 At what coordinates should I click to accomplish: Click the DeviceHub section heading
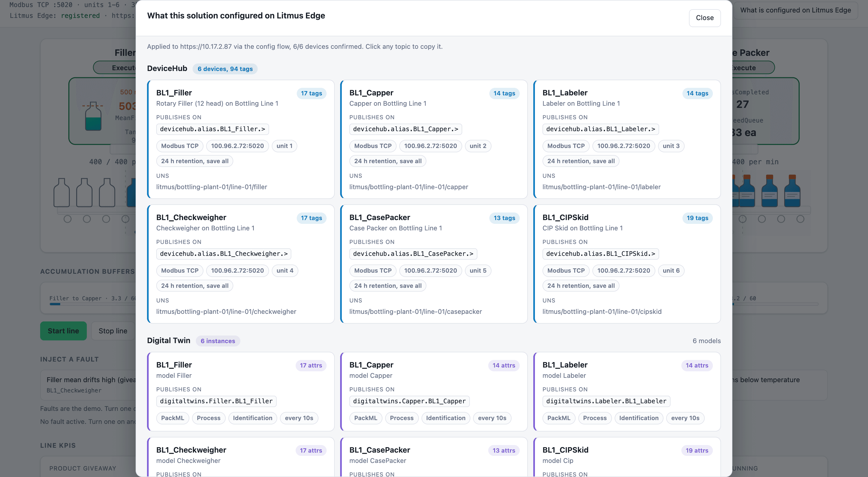[167, 69]
